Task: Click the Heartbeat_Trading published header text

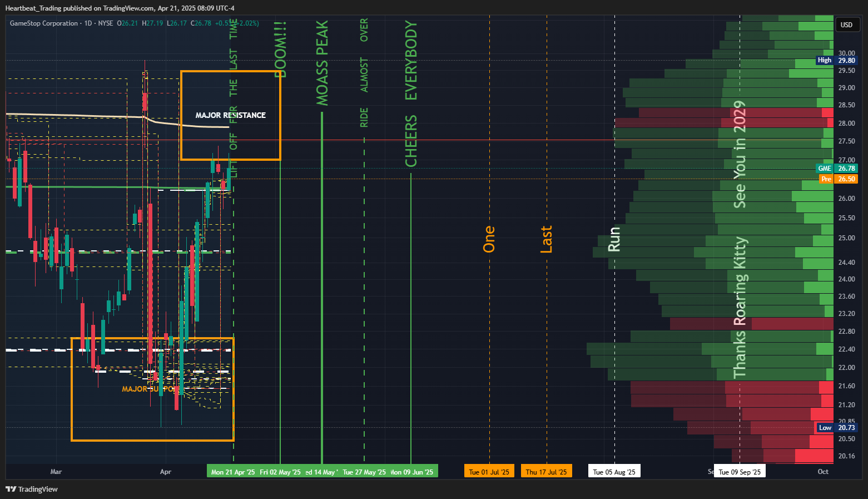Action: 120,8
